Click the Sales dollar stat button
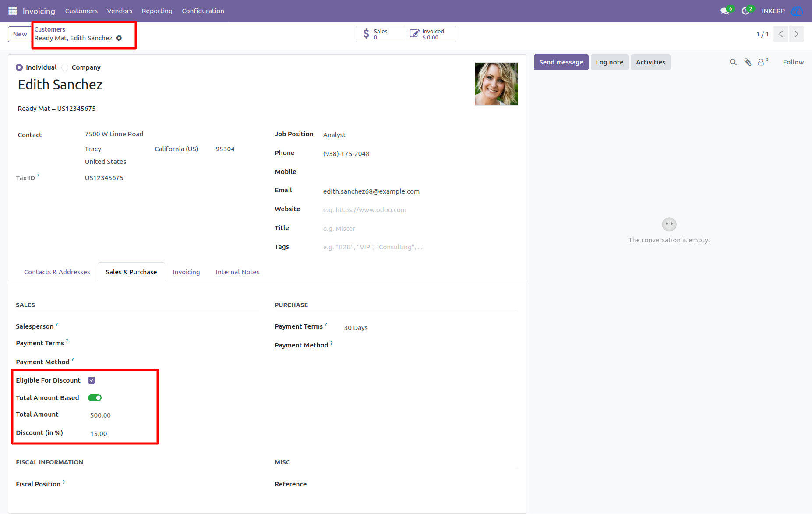 point(381,34)
